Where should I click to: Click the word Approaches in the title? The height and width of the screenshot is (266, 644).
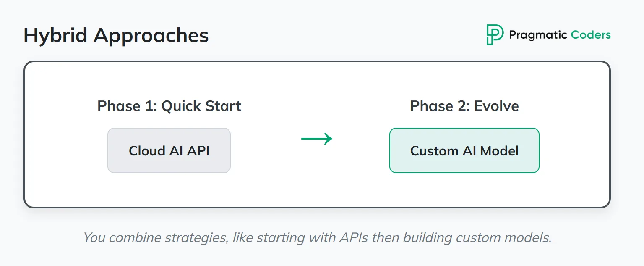tap(151, 35)
